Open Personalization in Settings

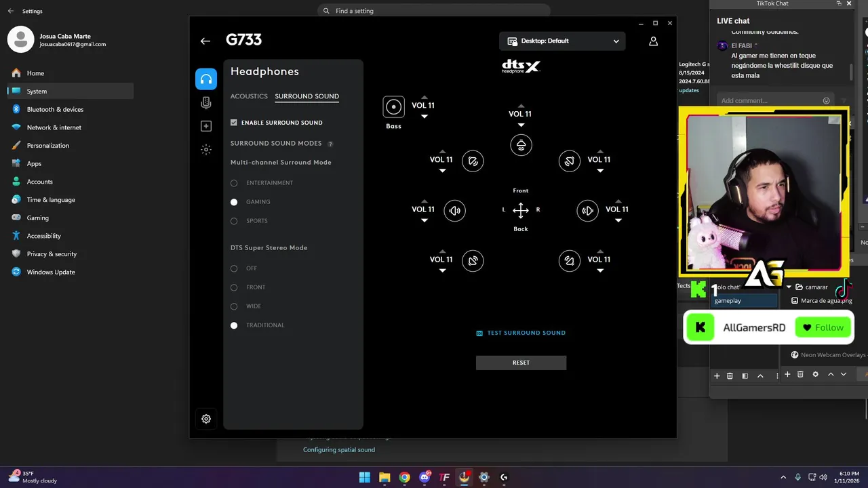(71, 146)
